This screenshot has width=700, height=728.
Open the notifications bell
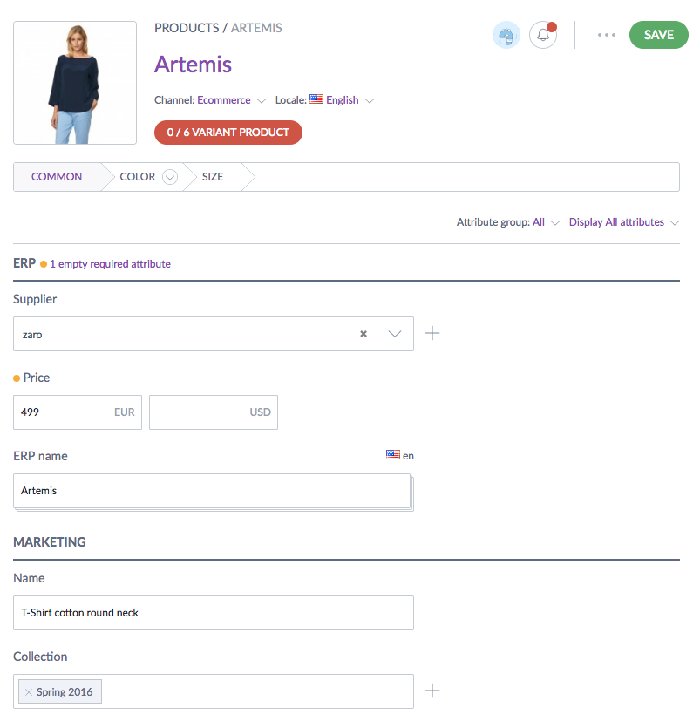(x=543, y=36)
